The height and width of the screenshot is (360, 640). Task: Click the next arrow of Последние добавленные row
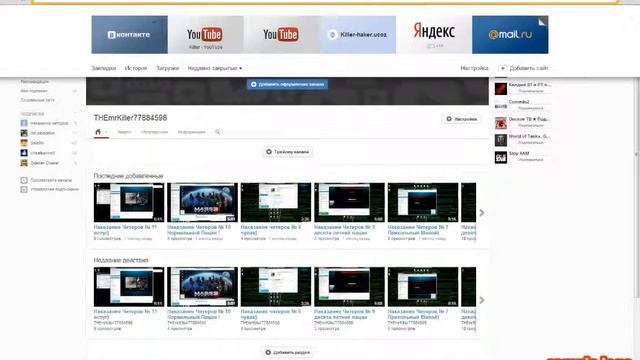tap(482, 213)
